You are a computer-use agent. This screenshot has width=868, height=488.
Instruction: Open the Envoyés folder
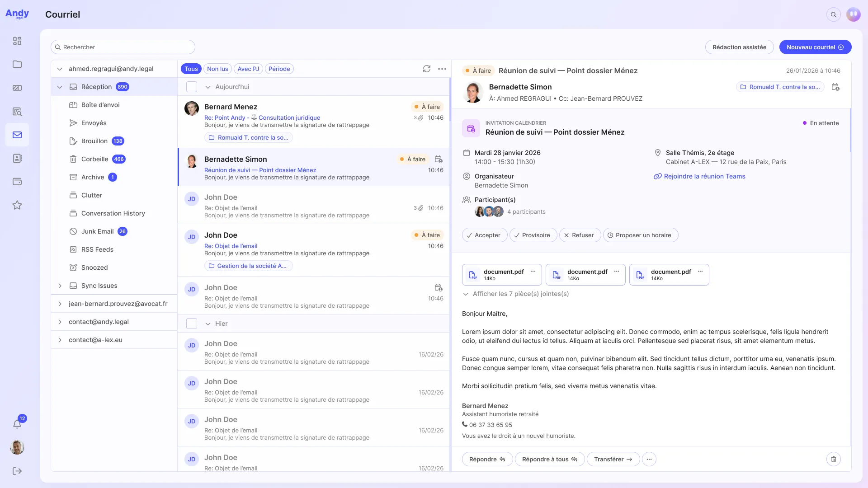click(114, 123)
